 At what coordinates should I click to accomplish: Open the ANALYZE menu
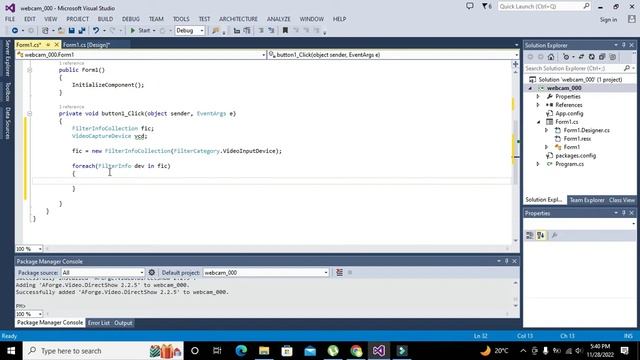tap(278, 19)
